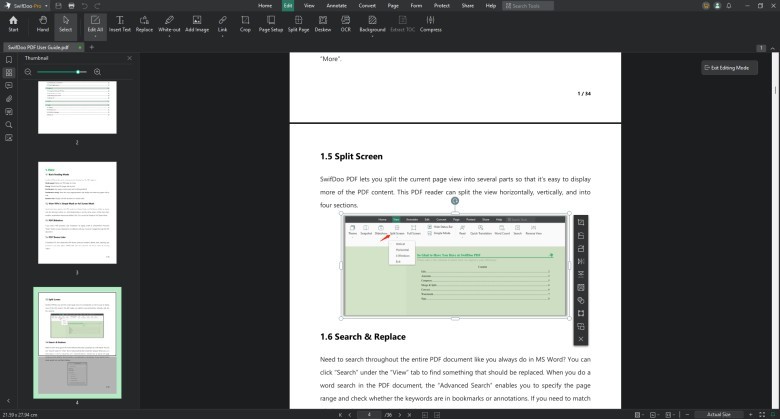
Task: Click the Split Page tool
Action: click(298, 23)
